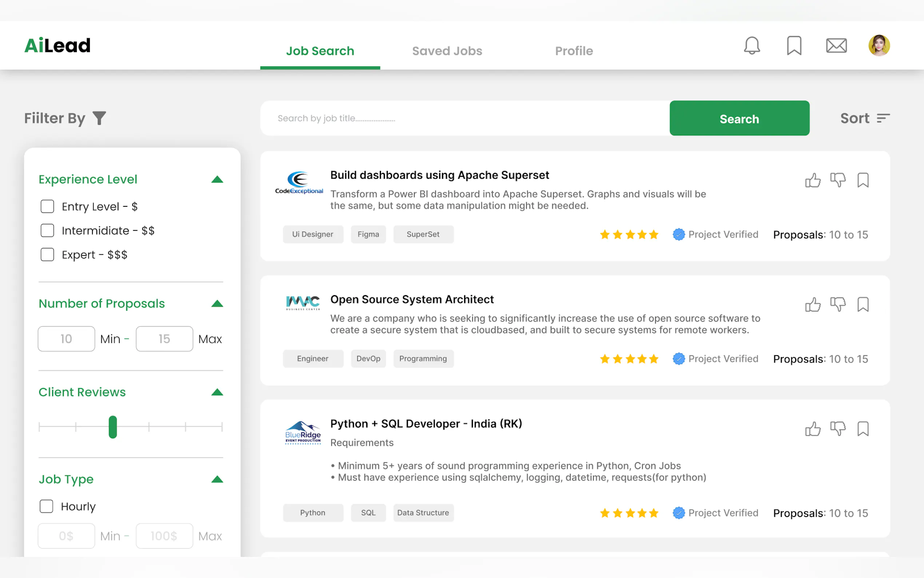
Task: Click the user profile avatar
Action: point(879,45)
